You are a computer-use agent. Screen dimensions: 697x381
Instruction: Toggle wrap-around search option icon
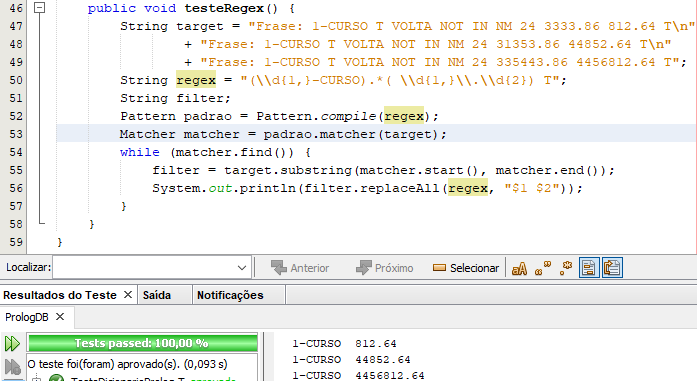point(612,268)
